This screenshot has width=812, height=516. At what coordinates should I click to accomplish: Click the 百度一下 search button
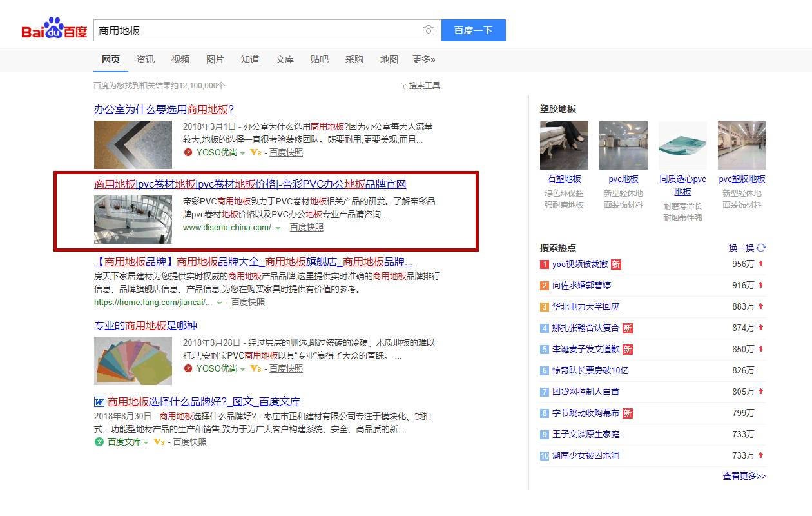click(474, 30)
